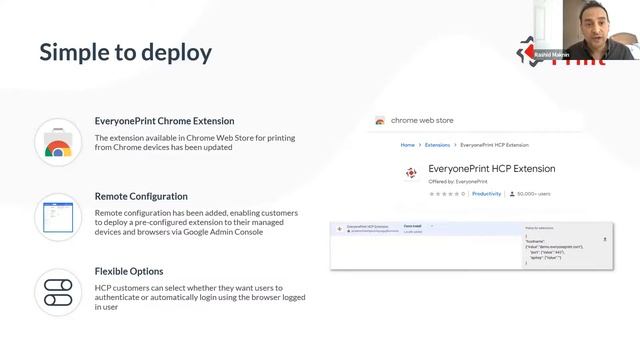
Task: Click the EveryonePrint HCP Extension logo icon
Action: (411, 173)
